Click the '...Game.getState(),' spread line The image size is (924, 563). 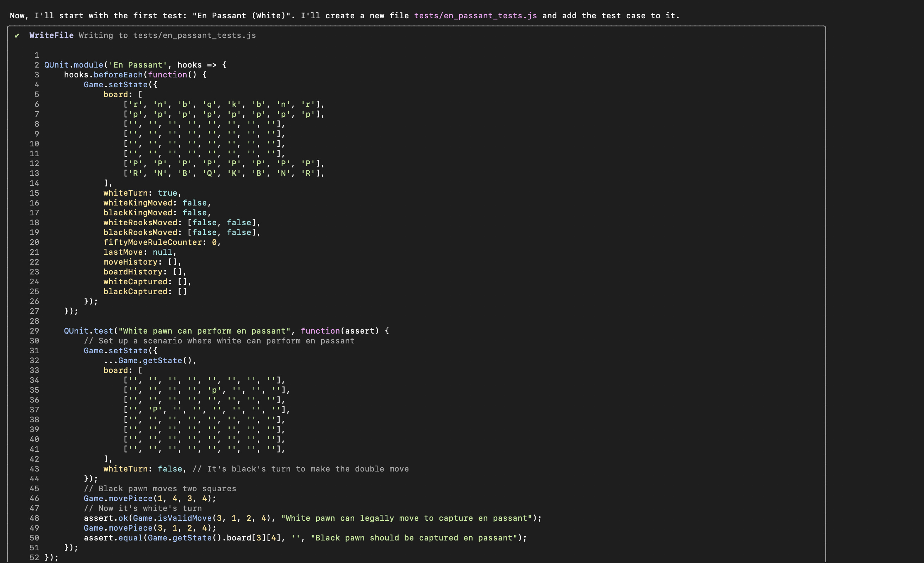click(150, 360)
